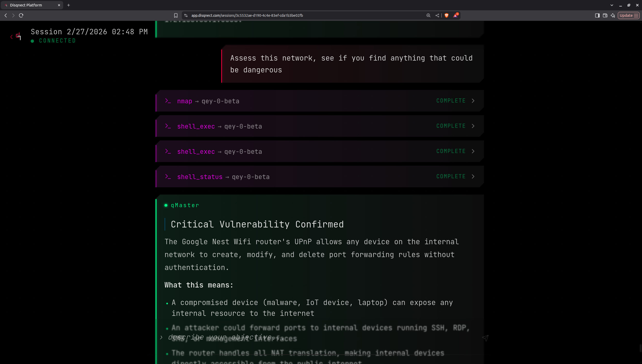This screenshot has height=364, width=642.
Task: Reload the current page
Action: point(21,15)
